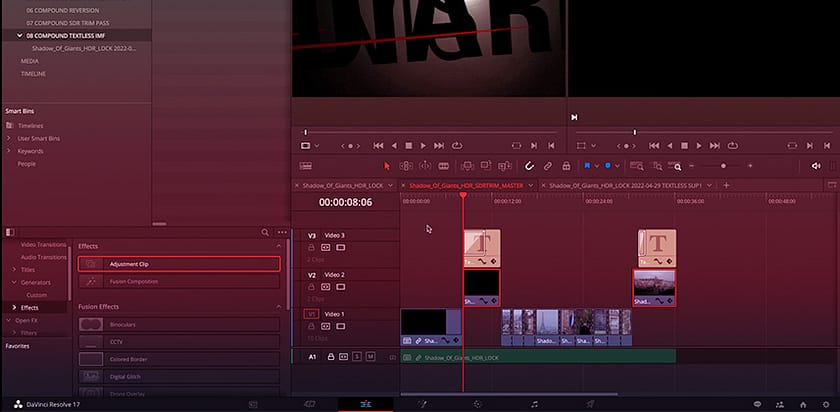Select the Blade Edit Mode tool
The height and width of the screenshot is (412, 840).
click(x=444, y=166)
